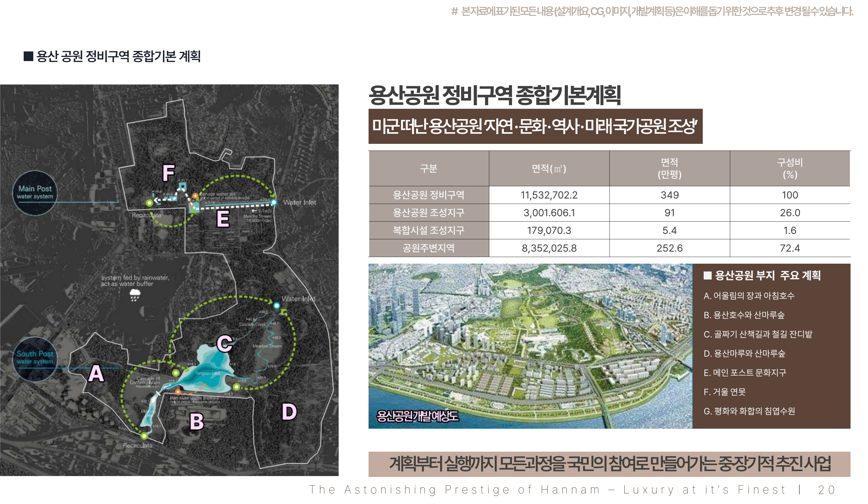
Task: Click zone letter A on the map
Action: coord(96,374)
